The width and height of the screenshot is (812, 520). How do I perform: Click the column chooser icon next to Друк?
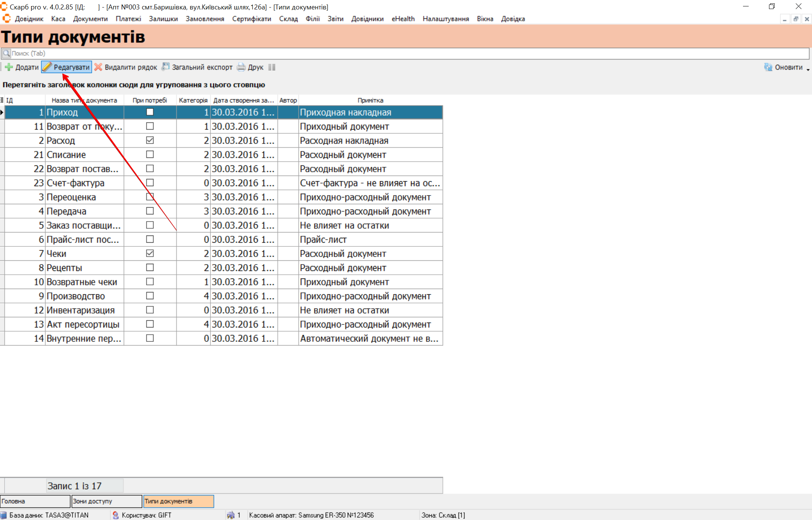click(272, 67)
